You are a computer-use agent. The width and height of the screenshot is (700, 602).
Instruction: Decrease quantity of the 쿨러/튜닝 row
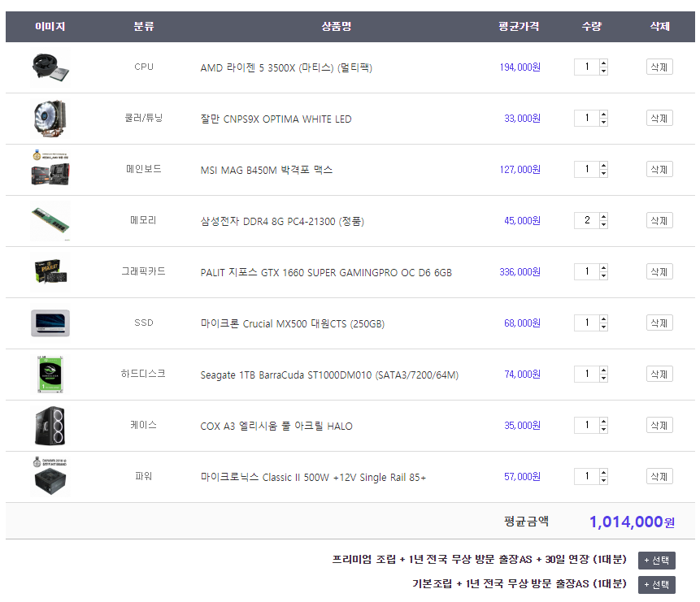pos(603,123)
